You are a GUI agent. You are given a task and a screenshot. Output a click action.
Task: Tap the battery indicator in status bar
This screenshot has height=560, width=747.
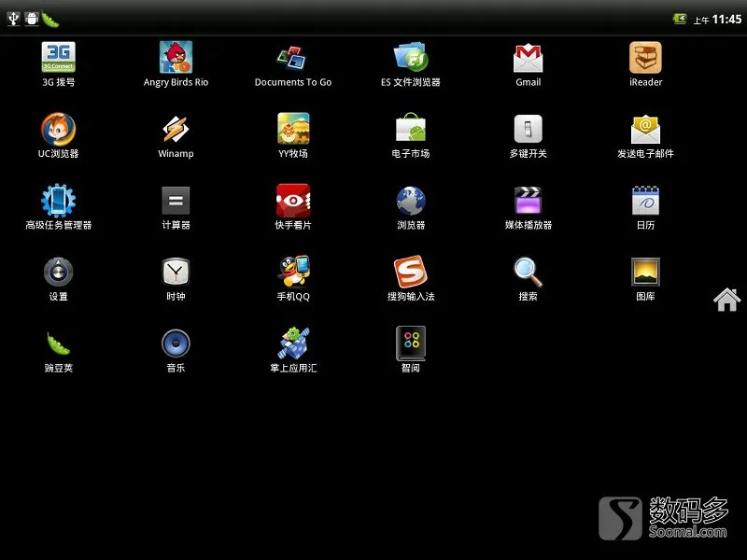point(680,19)
